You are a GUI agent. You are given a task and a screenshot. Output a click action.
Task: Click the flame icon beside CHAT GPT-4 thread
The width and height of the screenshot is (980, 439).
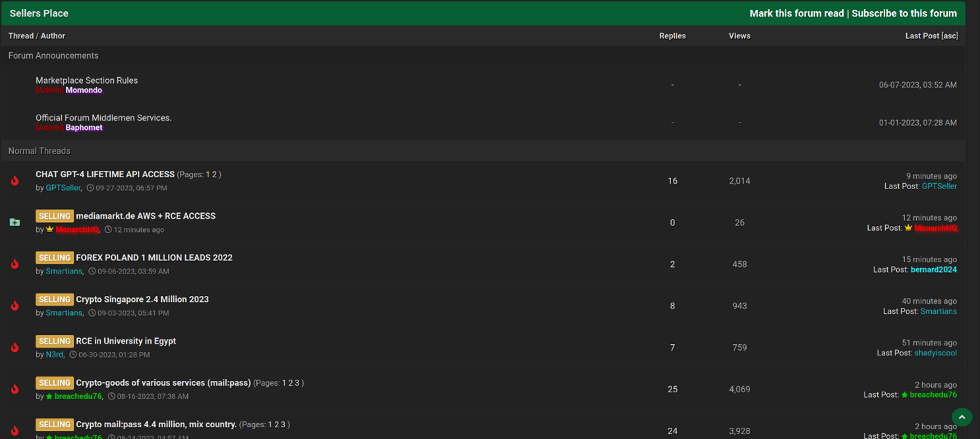pos(14,181)
